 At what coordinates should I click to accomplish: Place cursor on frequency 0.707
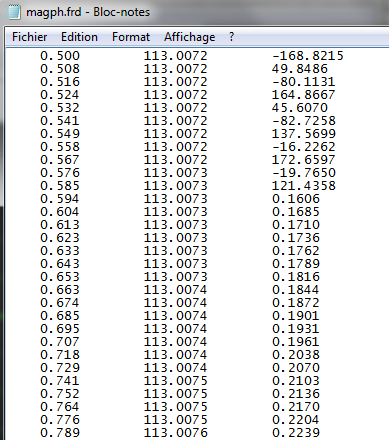coord(60,342)
